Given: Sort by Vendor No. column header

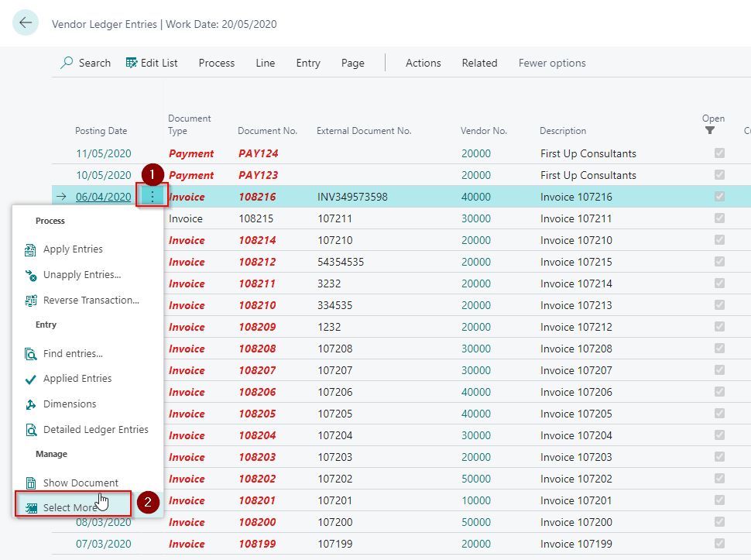Looking at the screenshot, I should click(x=483, y=131).
